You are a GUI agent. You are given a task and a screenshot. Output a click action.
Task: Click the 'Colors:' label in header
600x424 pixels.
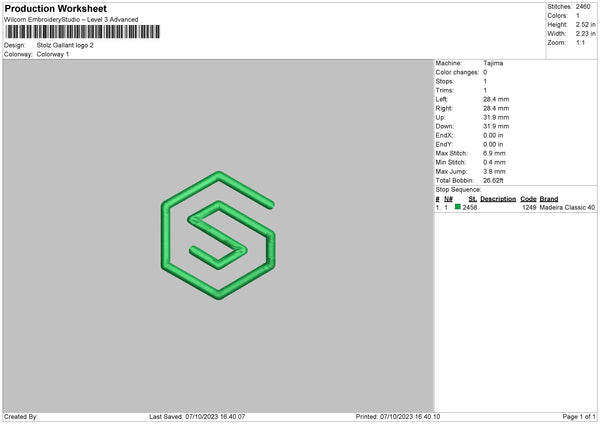click(x=558, y=16)
